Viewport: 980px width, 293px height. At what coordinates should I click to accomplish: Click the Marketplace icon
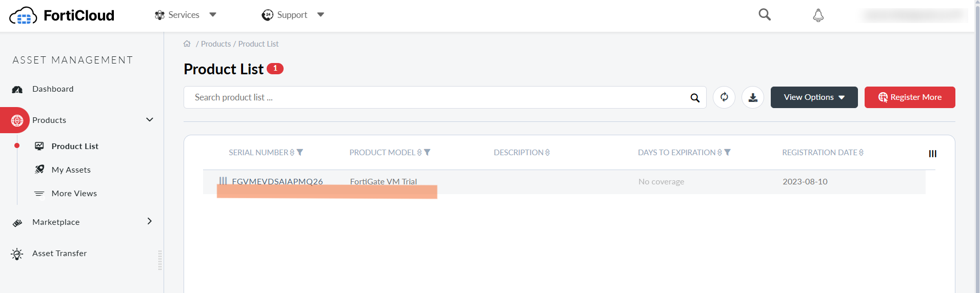[x=17, y=223]
